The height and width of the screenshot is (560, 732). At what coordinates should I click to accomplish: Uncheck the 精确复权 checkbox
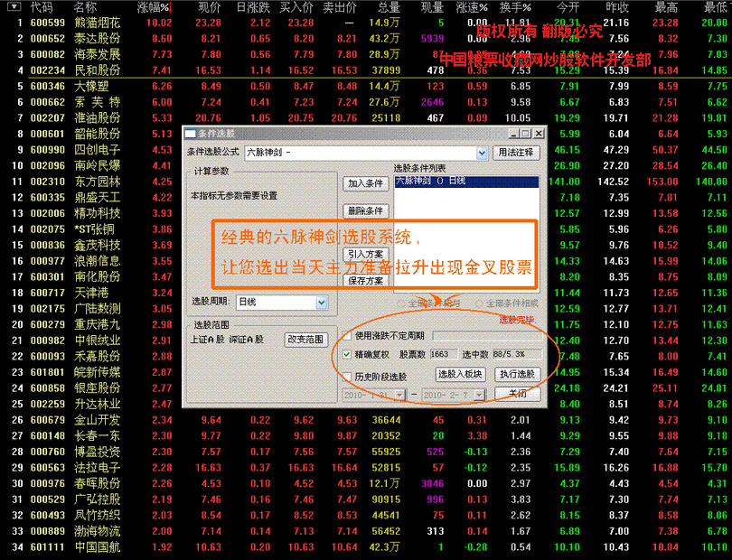(x=347, y=355)
